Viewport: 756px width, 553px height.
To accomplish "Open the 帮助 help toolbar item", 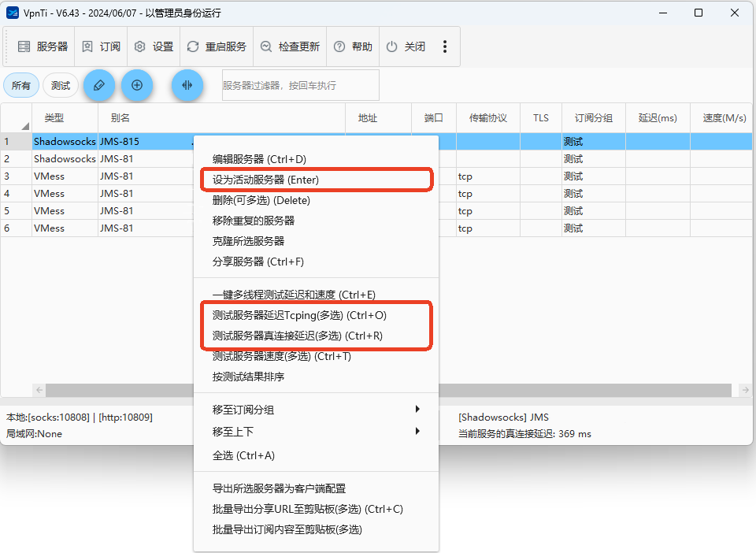I will (x=354, y=46).
